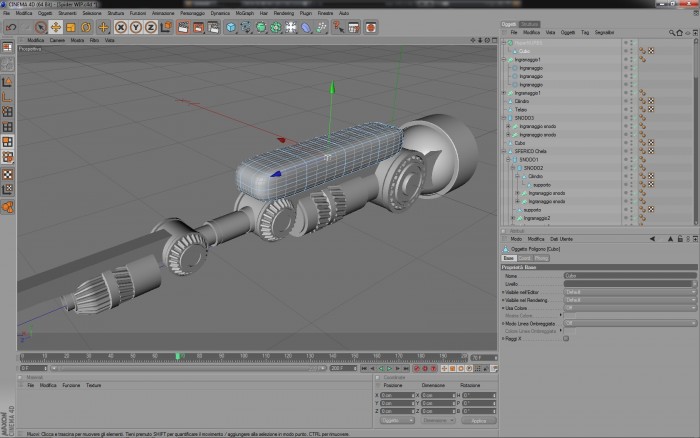Jump to the timeline start
The width and height of the screenshot is (700, 438).
364,369
